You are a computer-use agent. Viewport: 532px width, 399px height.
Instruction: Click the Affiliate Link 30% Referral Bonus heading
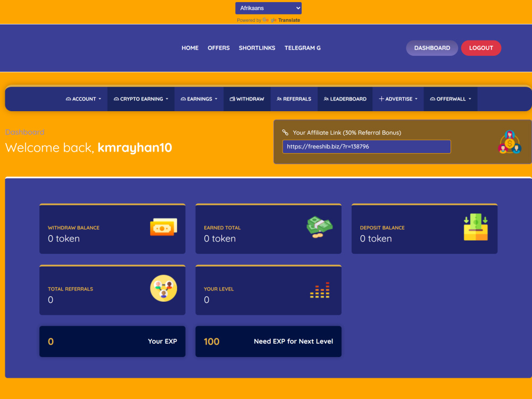coord(347,132)
